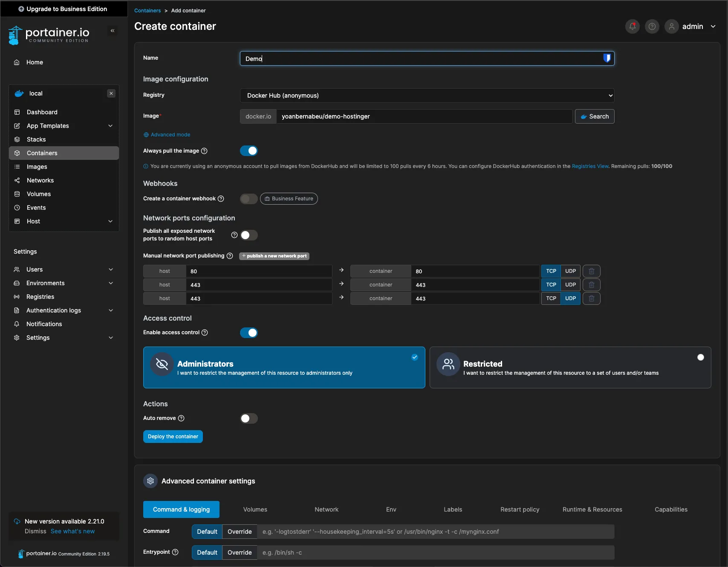
Task: Click the notifications bell icon
Action: (x=632, y=26)
